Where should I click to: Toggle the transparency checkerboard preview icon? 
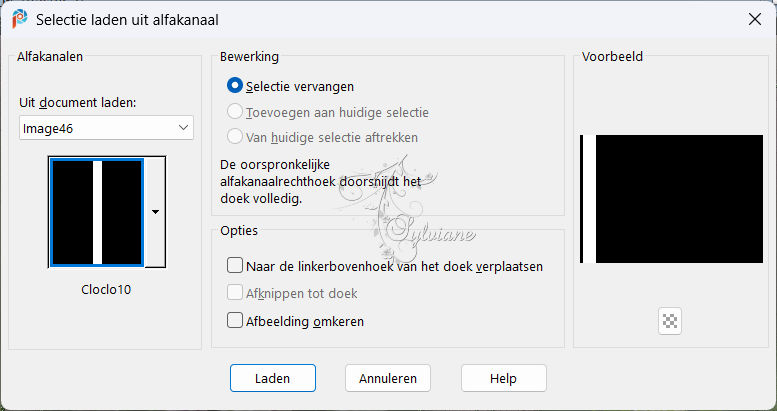coord(670,321)
